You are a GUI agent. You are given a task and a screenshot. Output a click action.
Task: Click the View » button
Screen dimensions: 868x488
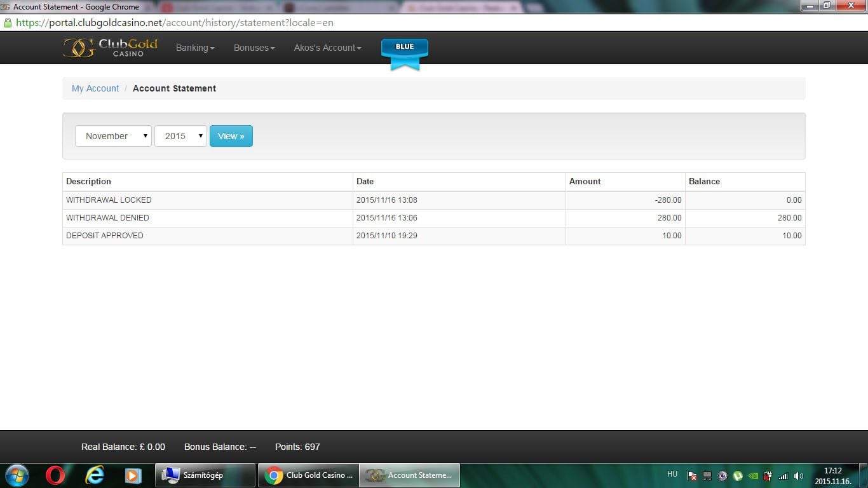click(x=231, y=136)
